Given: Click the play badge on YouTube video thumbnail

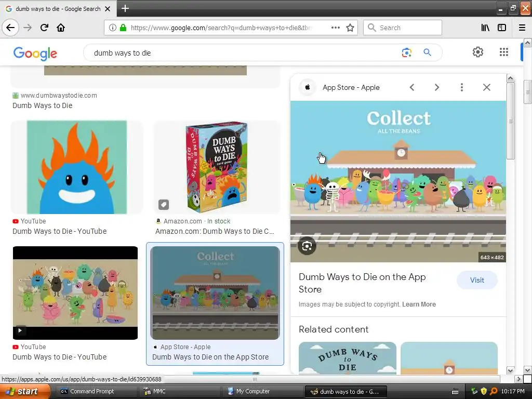Looking at the screenshot, I should click(x=20, y=330).
